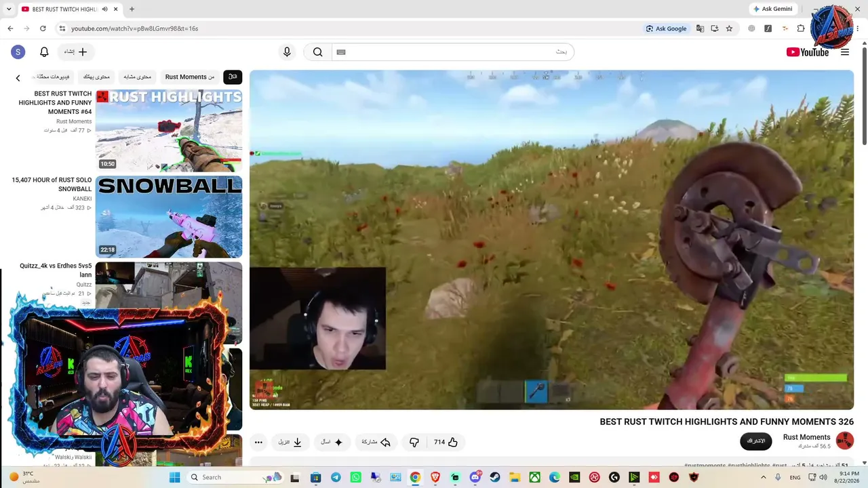Open the 31°C weather widget
The height and width of the screenshot is (488, 868).
(x=24, y=477)
